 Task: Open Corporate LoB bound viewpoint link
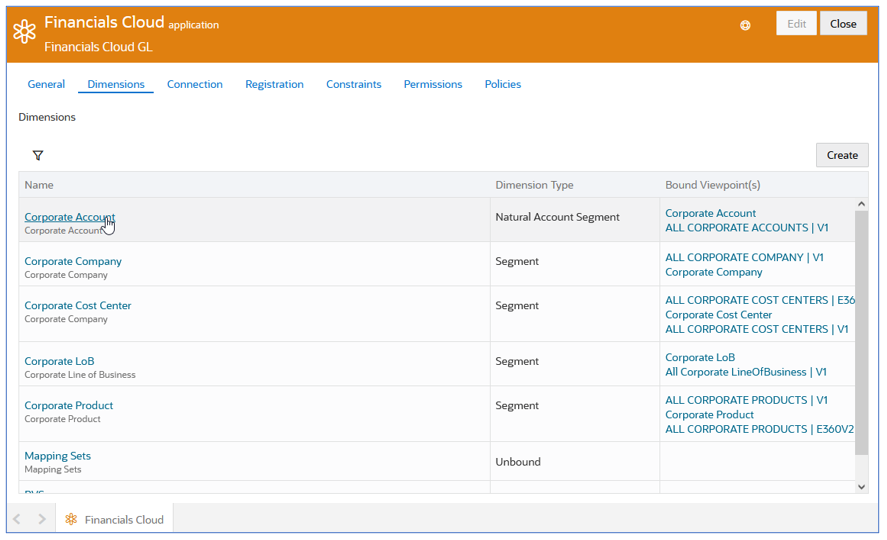tap(700, 357)
